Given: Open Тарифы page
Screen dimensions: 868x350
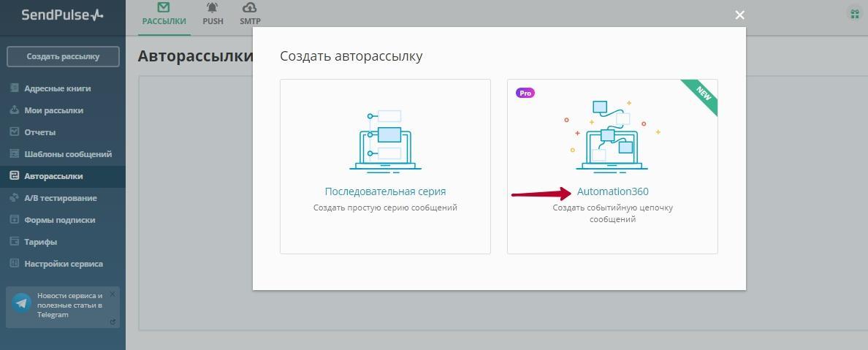Looking at the screenshot, I should click(40, 242).
